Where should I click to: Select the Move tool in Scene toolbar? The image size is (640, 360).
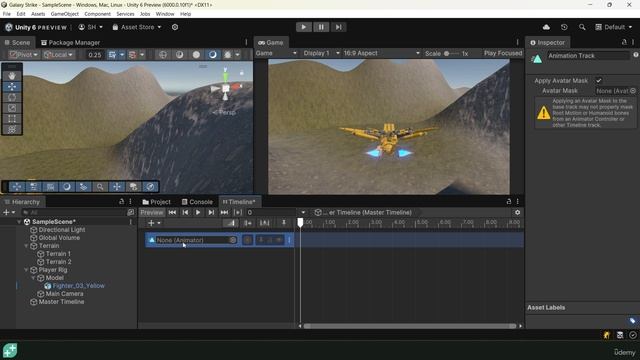coord(12,87)
